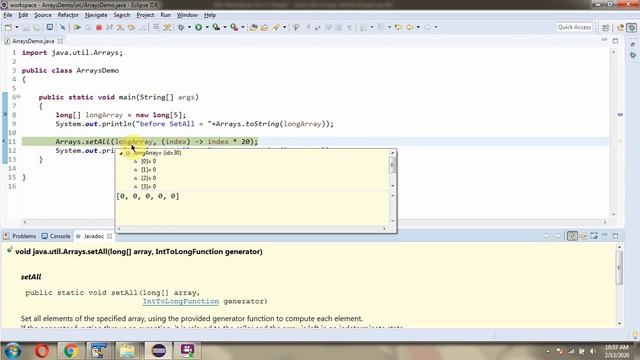Screen dimensions: 640x360
Task: Close the Javadoc view tab
Action: (x=109, y=236)
